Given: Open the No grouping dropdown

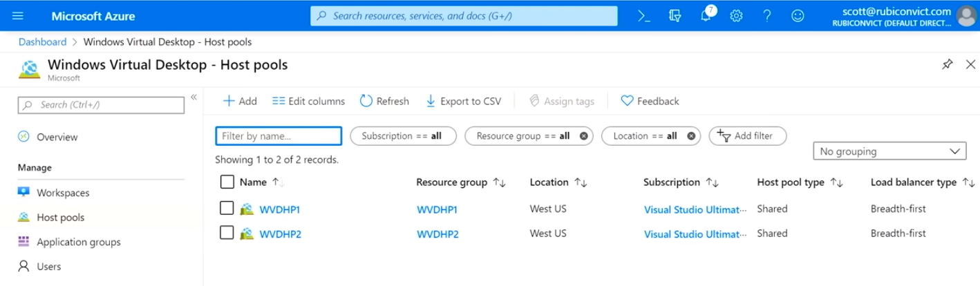Looking at the screenshot, I should (889, 151).
